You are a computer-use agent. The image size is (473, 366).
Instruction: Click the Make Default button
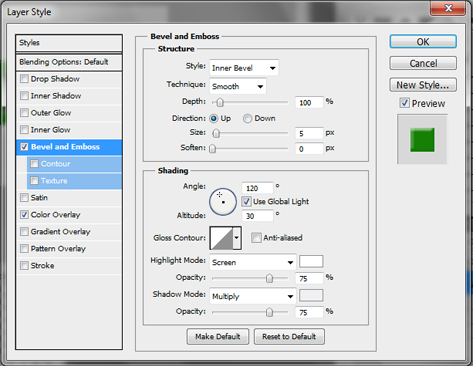click(x=218, y=337)
